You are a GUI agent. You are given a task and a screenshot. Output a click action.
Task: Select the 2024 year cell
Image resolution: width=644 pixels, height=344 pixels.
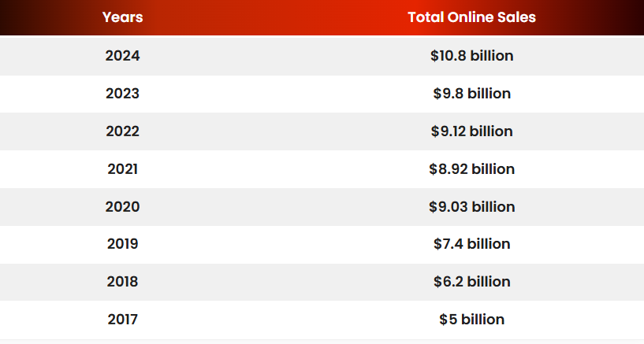[122, 56]
